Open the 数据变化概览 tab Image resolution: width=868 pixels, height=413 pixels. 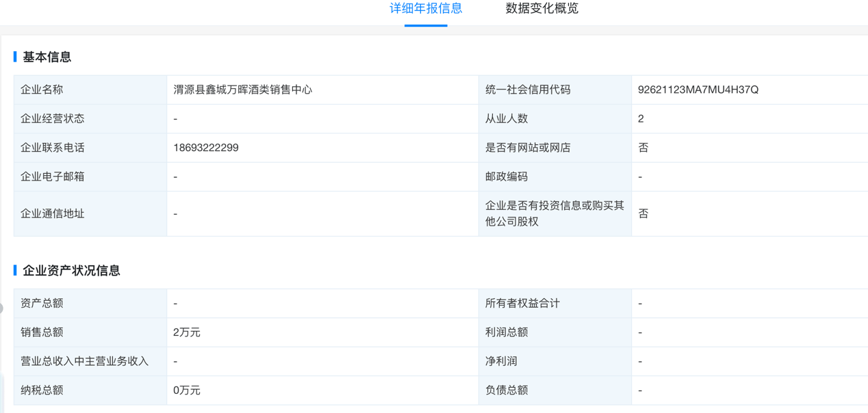[541, 9]
